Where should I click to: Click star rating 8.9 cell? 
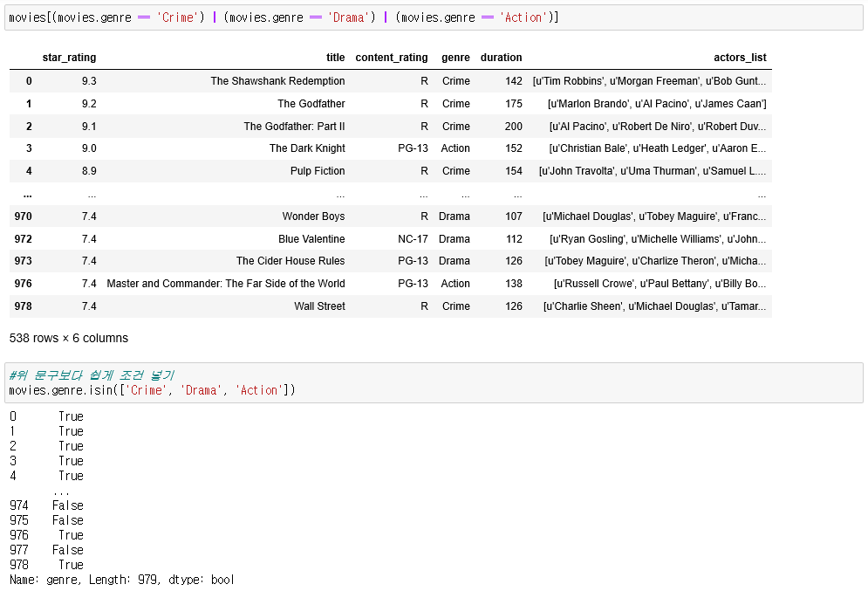(x=89, y=171)
